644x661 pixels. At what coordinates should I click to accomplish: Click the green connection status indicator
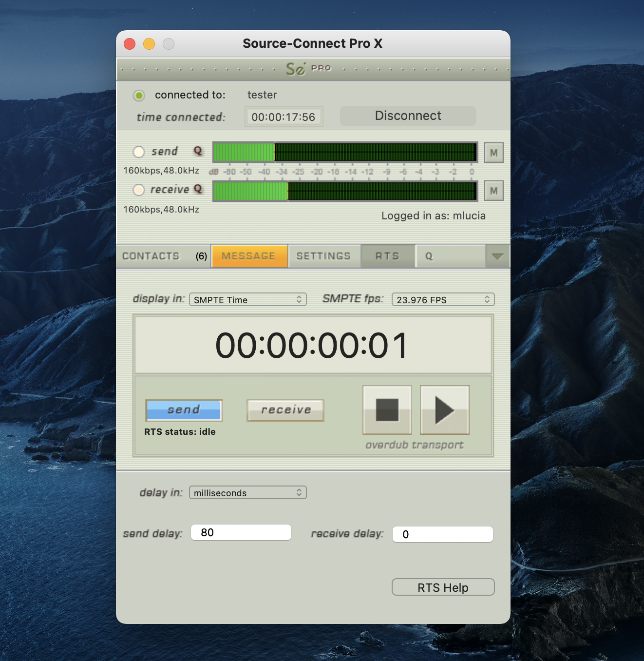tap(139, 96)
